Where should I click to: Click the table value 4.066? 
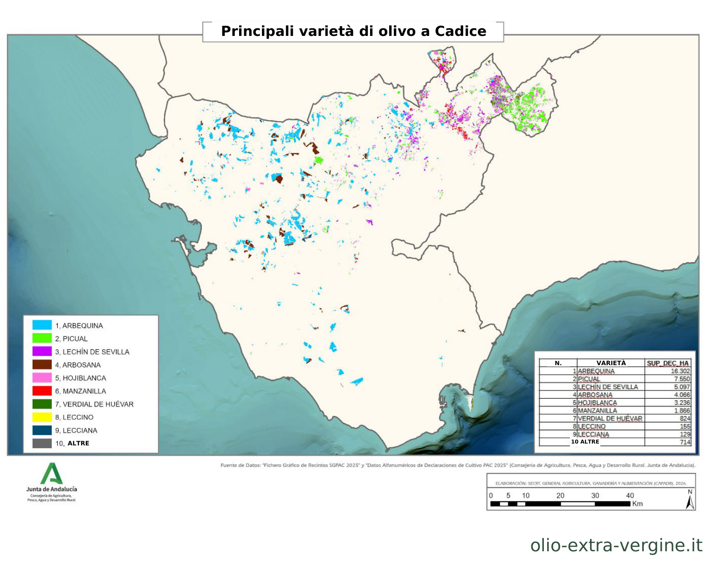682,395
